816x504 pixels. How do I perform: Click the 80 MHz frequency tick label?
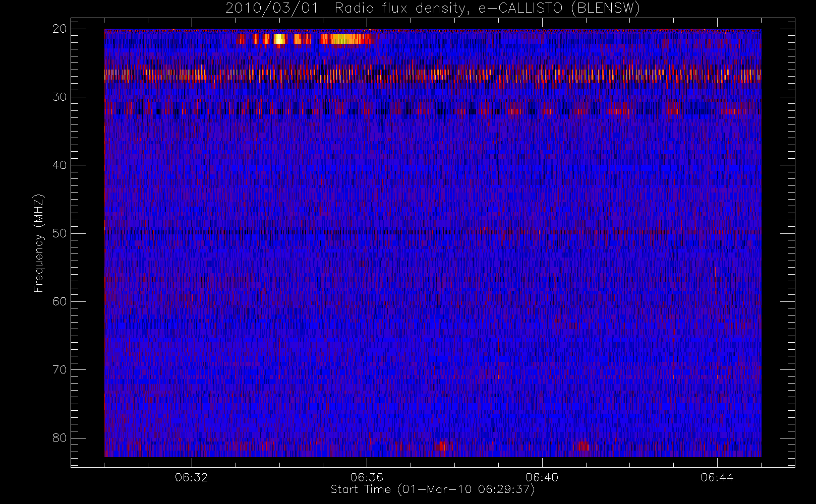pos(60,437)
